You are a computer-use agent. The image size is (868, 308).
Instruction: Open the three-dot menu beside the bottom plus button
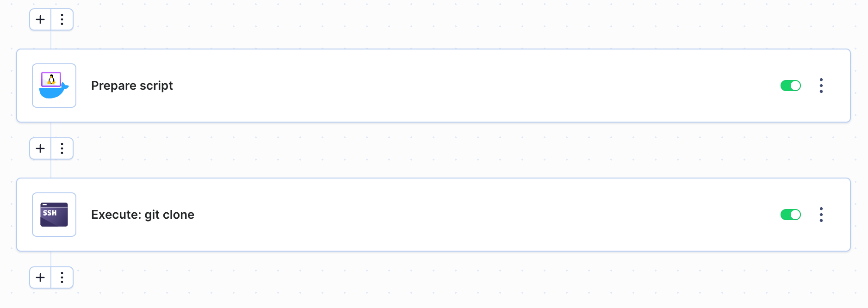pyautogui.click(x=62, y=277)
